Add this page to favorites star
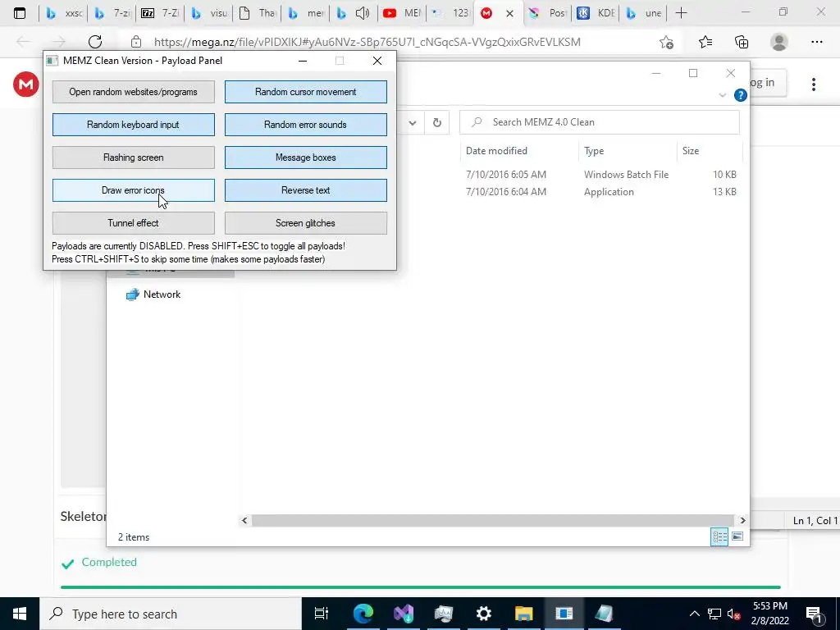 point(666,42)
